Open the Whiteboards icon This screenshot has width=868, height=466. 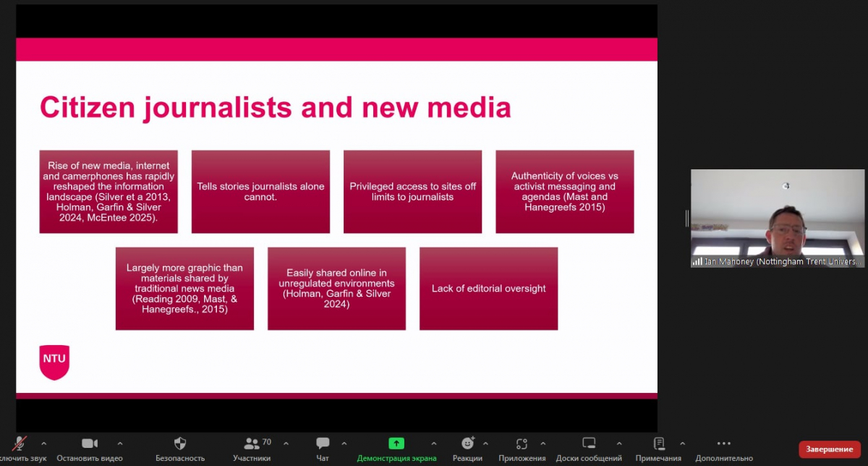point(589,444)
